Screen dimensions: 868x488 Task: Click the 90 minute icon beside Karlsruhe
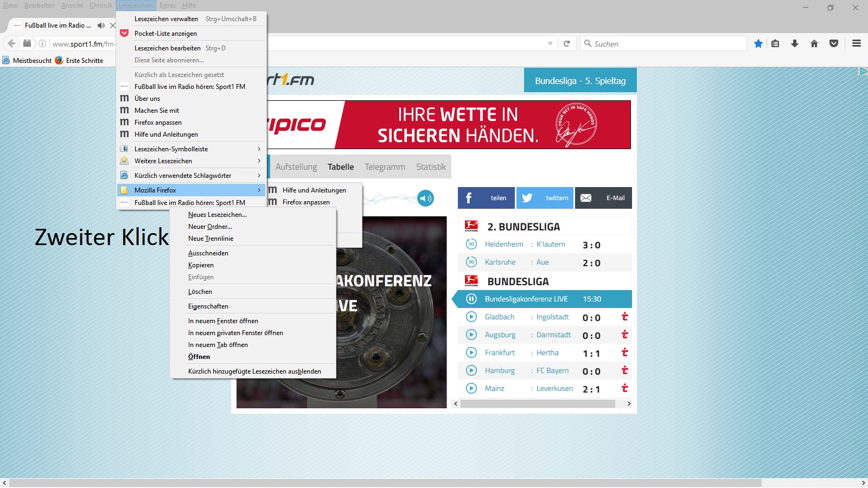point(471,262)
